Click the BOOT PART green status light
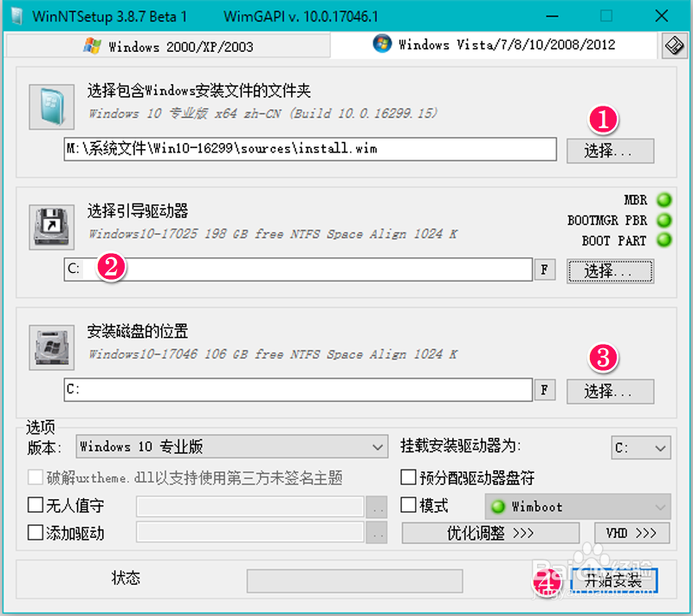The image size is (693, 616). click(664, 240)
